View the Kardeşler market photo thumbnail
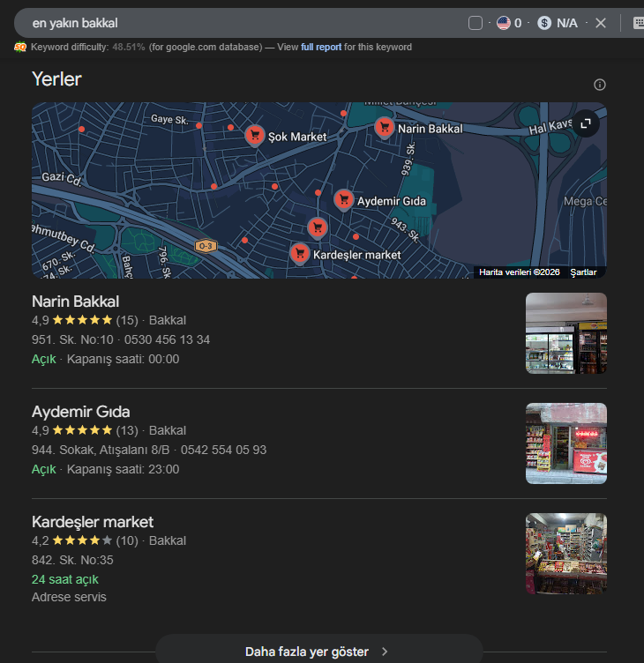 (x=566, y=554)
